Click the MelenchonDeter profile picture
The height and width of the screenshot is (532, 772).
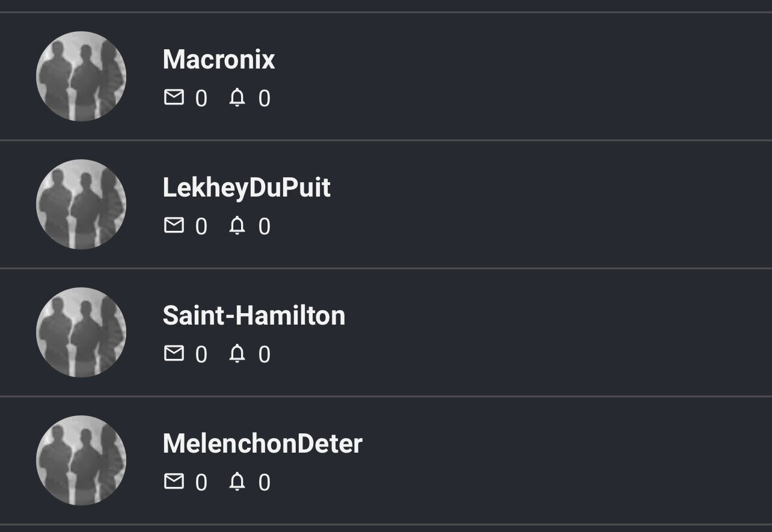pyautogui.click(x=81, y=460)
